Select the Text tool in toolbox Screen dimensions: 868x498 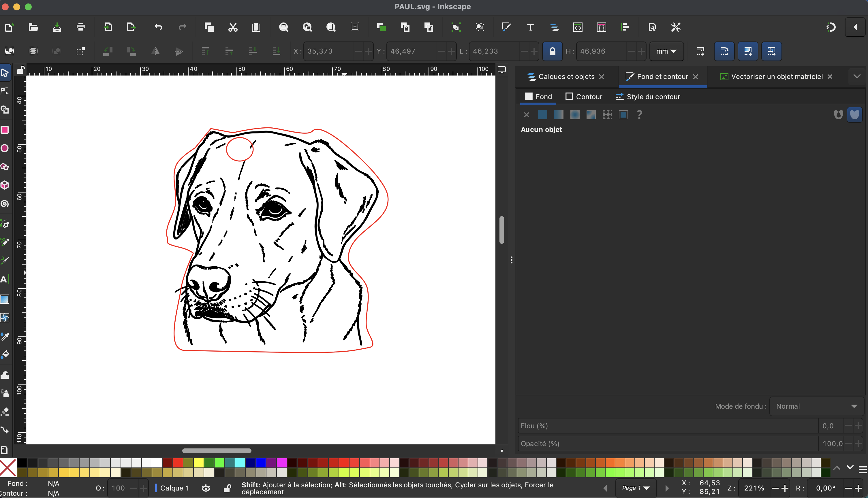4,279
